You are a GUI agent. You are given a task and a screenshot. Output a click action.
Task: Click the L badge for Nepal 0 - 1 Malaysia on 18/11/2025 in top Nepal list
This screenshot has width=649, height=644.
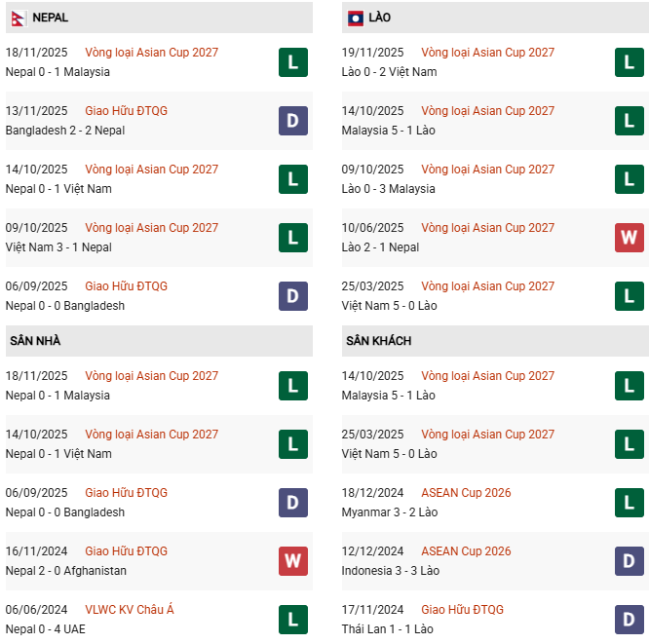(x=292, y=62)
